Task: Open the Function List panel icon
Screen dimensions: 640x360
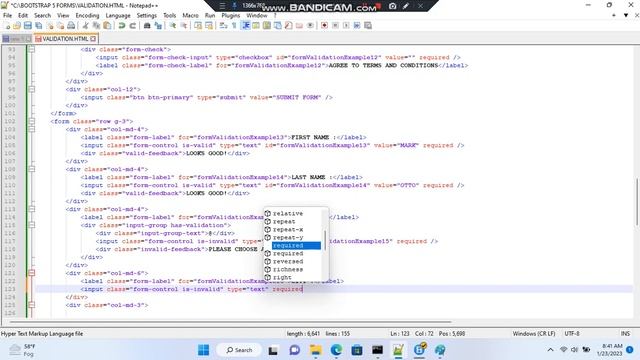Action: (x=289, y=26)
